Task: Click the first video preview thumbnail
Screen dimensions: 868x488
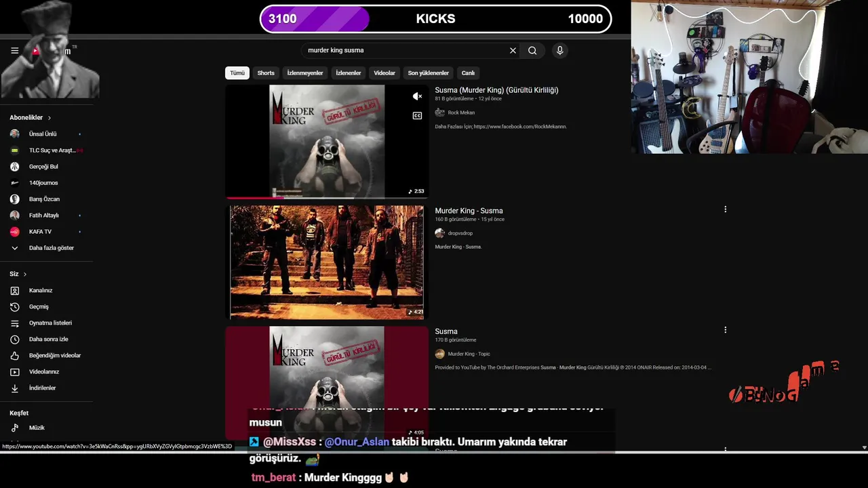Action: [x=327, y=141]
